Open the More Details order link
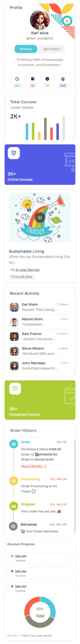 coord(34,466)
